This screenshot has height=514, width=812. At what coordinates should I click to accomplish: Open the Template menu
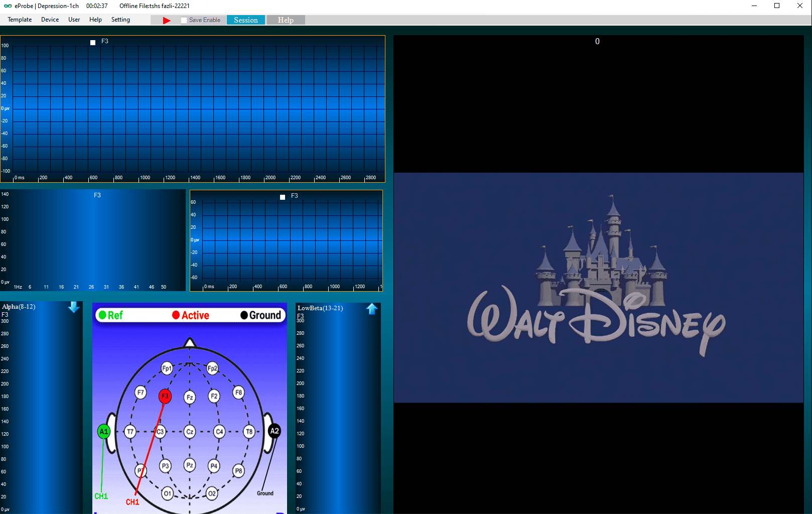tap(20, 20)
